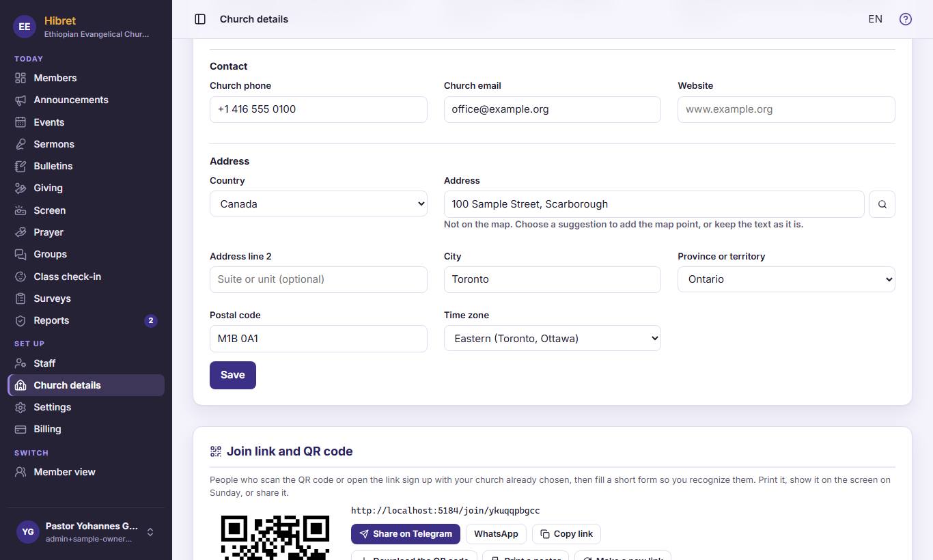933x560 pixels.
Task: Click the WhatsApp share button
Action: click(x=496, y=534)
